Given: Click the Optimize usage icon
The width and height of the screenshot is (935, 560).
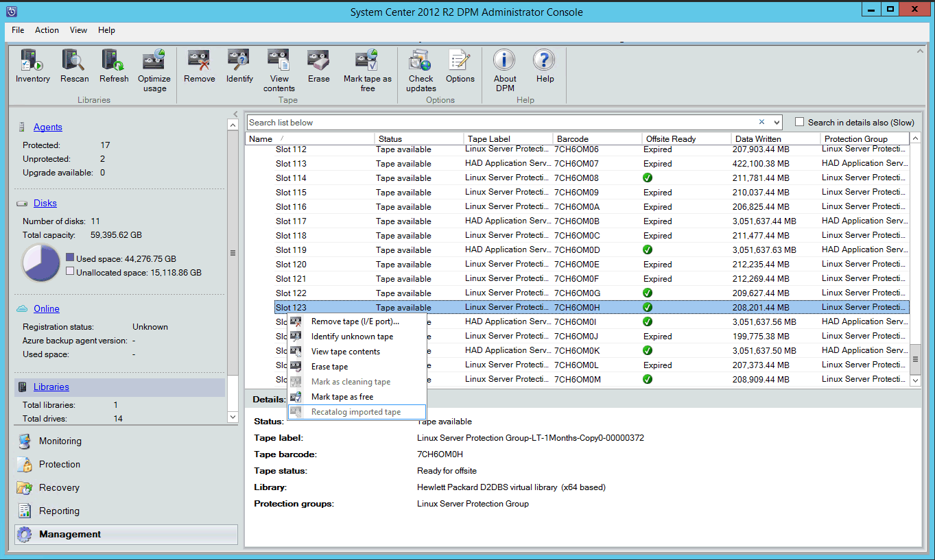Looking at the screenshot, I should (x=154, y=60).
